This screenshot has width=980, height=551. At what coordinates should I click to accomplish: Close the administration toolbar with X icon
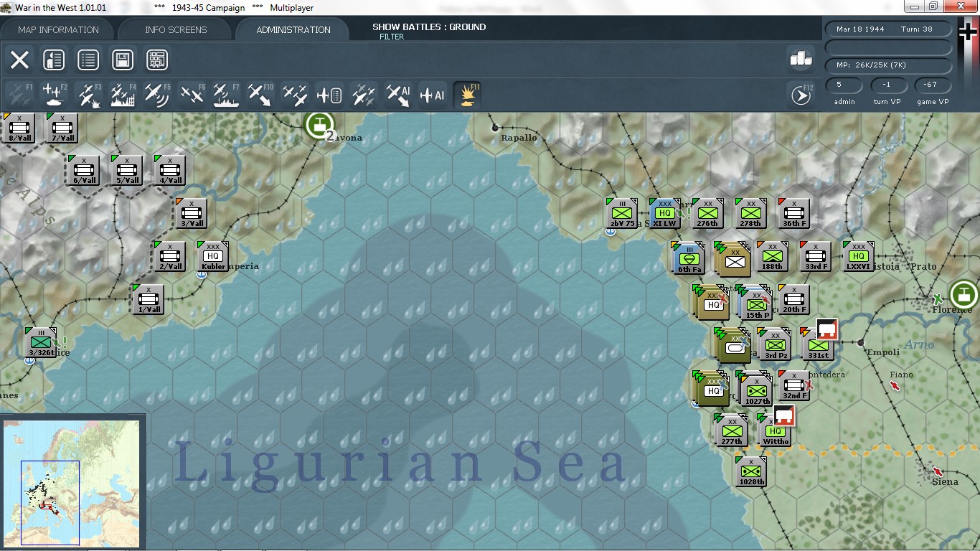pyautogui.click(x=19, y=60)
